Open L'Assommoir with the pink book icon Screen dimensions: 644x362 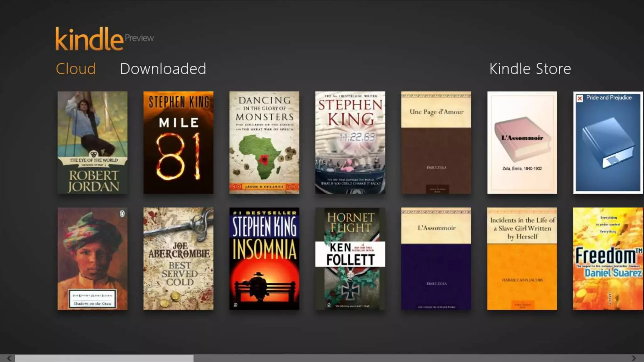(522, 142)
